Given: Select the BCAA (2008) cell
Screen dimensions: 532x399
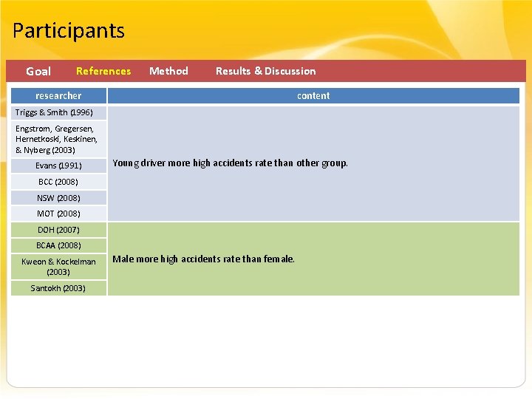Looking at the screenshot, I should tap(58, 245).
